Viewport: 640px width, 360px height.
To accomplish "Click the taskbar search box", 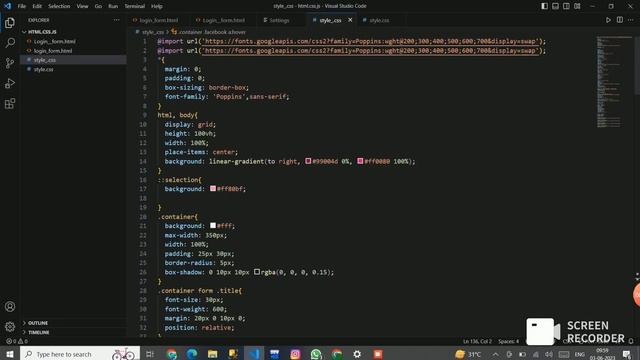I will coord(80,354).
